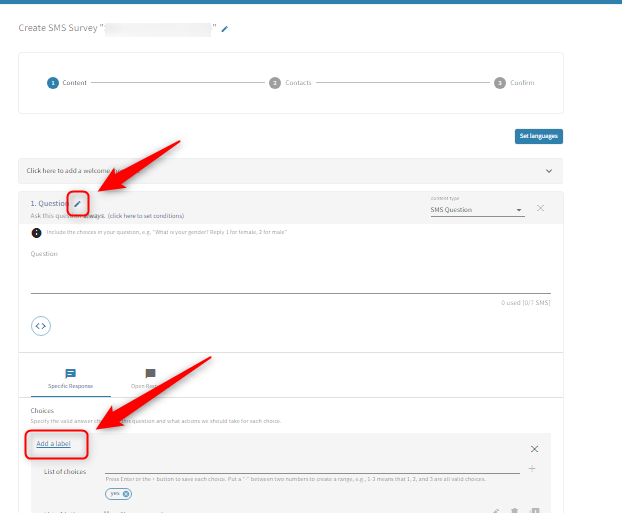Image resolution: width=622 pixels, height=513 pixels.
Task: Remove Question 1 with its X icon
Action: 541,208
